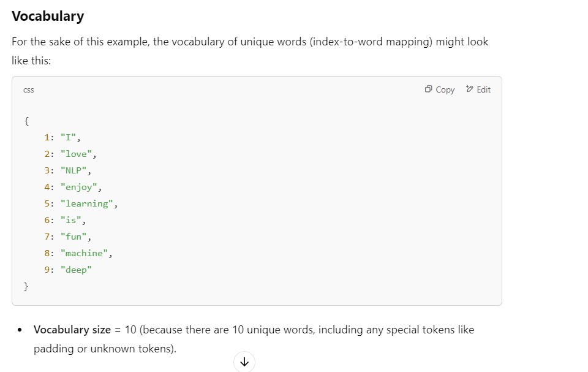Click the "deep" string in code

76,270
